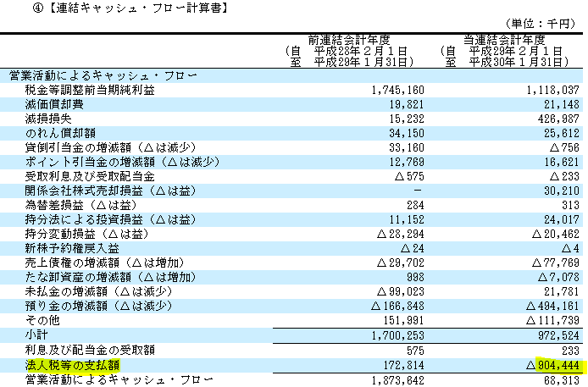
Task: Click the value 11,152
Action: click(407, 220)
